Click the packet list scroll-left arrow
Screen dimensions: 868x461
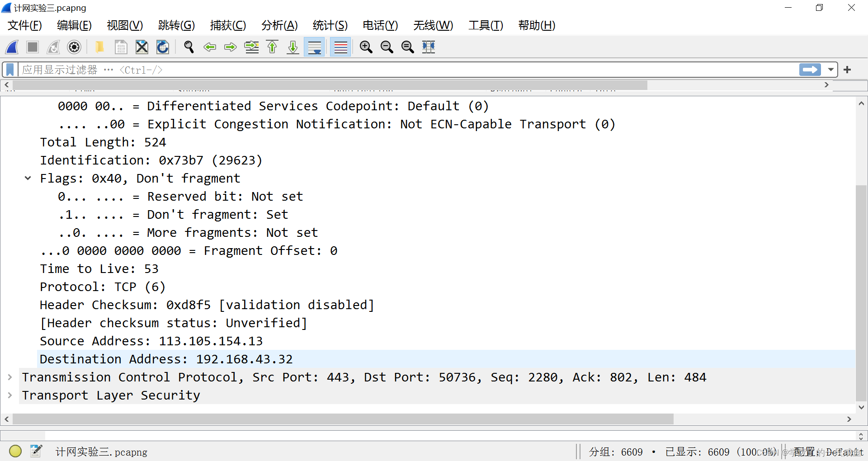coord(6,85)
